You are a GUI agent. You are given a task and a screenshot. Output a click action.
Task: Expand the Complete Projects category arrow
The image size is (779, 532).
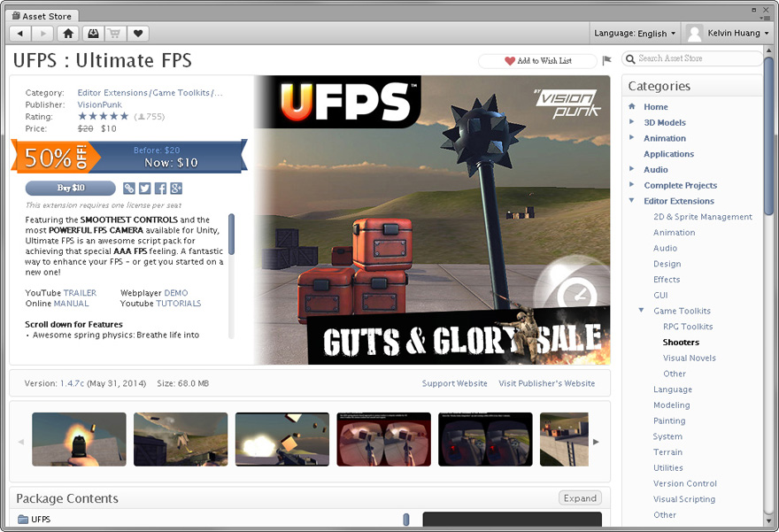(x=631, y=185)
